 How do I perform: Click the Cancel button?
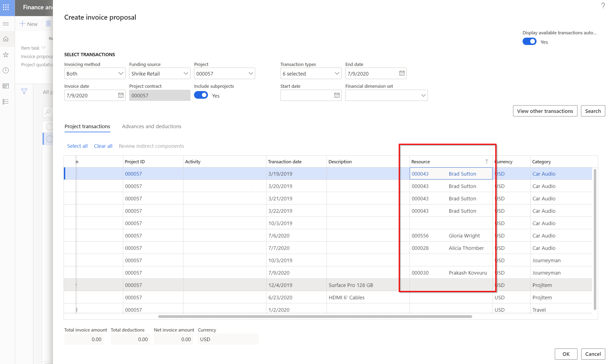[593, 354]
